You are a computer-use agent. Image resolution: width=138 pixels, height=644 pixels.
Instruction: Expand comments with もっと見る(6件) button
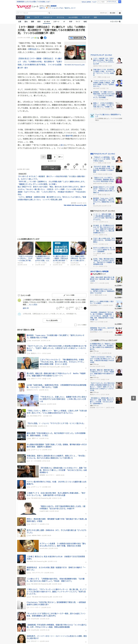pos(52,320)
